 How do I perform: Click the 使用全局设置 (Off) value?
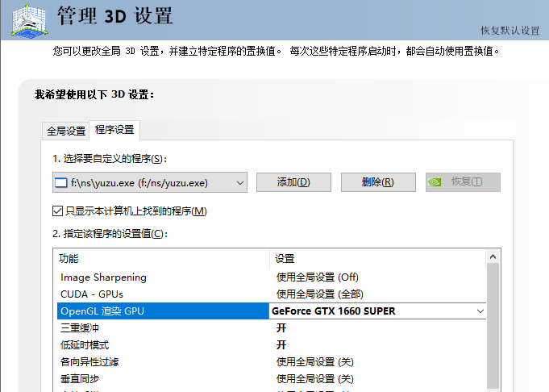317,277
